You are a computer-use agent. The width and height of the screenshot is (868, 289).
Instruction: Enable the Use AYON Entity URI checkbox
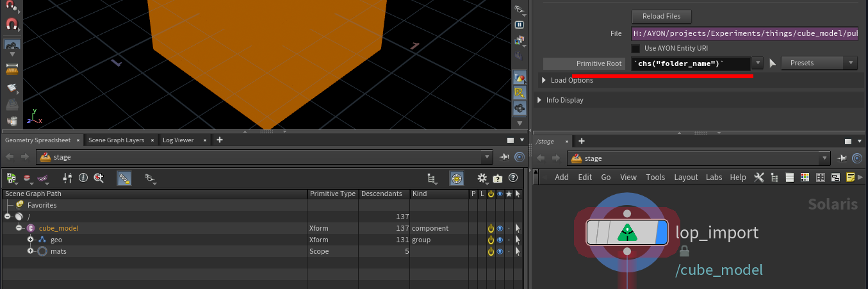click(635, 49)
